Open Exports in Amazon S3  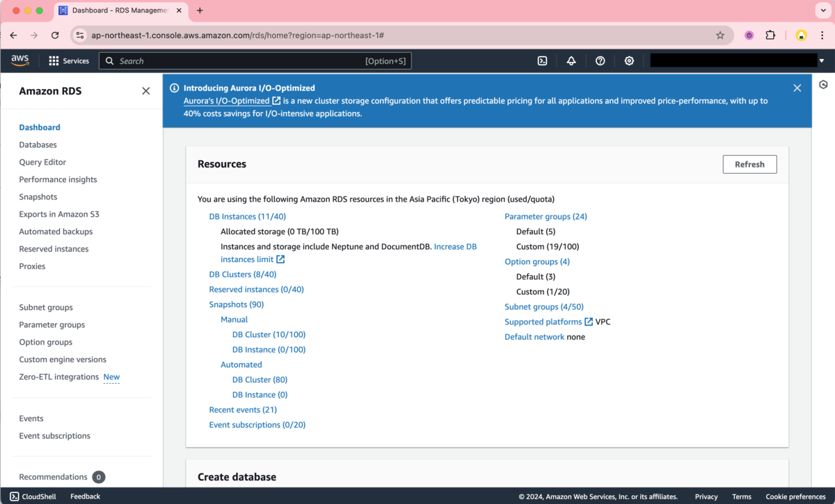[59, 214]
